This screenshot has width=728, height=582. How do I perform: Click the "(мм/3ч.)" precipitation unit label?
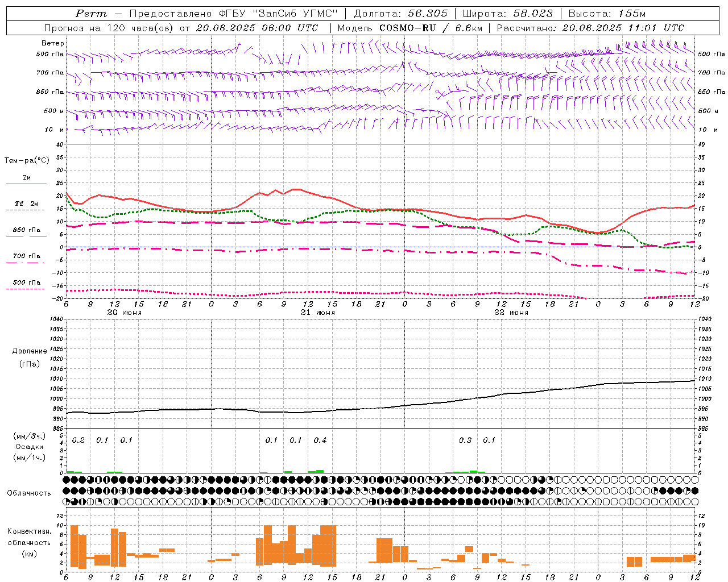[x=30, y=436]
